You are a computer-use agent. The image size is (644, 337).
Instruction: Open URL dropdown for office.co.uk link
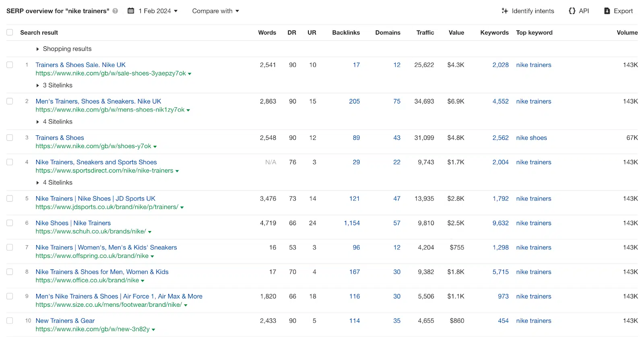click(142, 281)
